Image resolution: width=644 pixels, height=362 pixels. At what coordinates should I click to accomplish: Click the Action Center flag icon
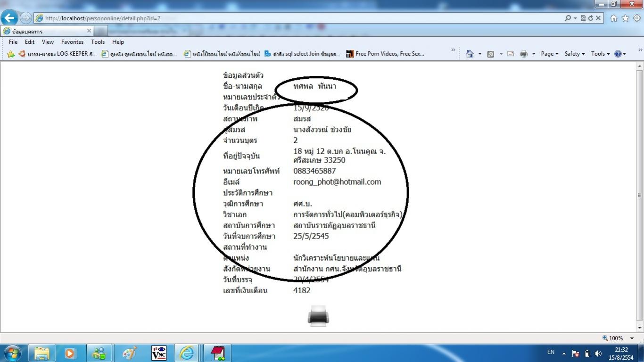pyautogui.click(x=575, y=353)
